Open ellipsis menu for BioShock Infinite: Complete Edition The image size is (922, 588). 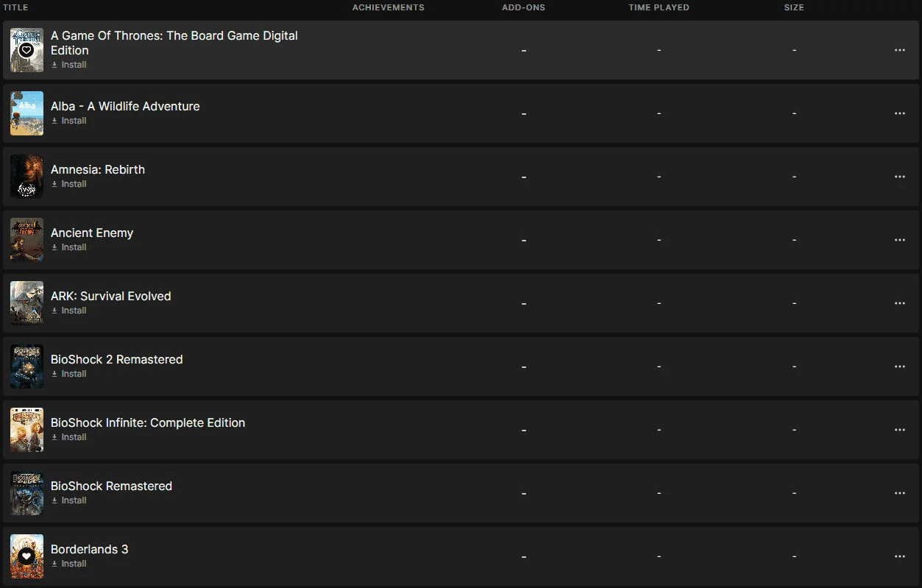[899, 430]
